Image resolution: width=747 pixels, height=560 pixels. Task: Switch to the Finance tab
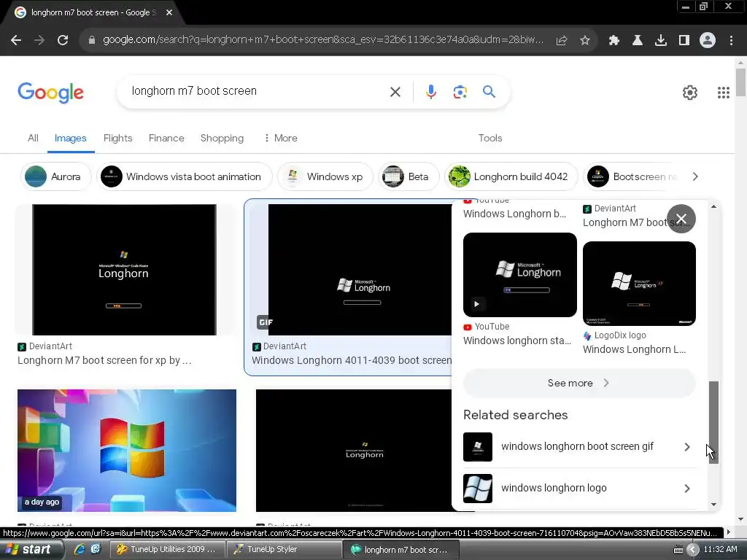pos(166,138)
